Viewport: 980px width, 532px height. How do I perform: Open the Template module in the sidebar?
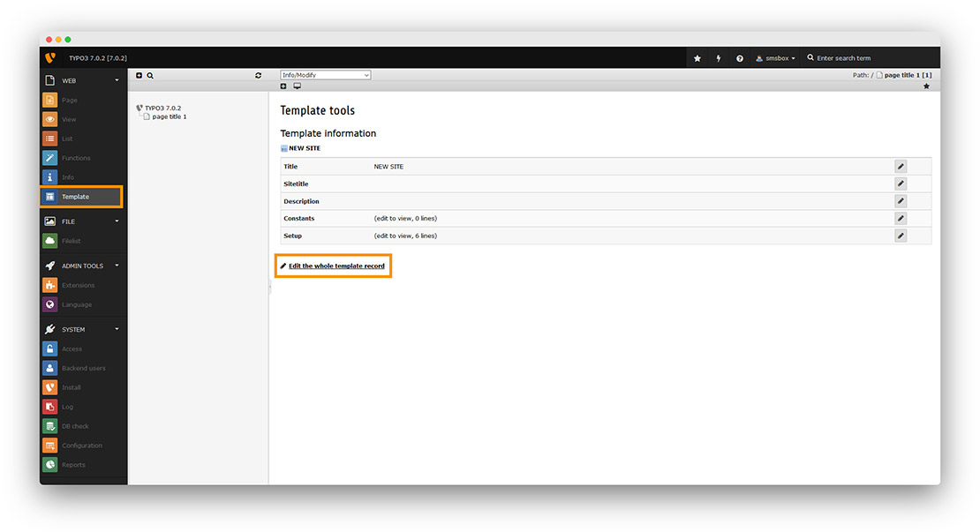click(81, 196)
